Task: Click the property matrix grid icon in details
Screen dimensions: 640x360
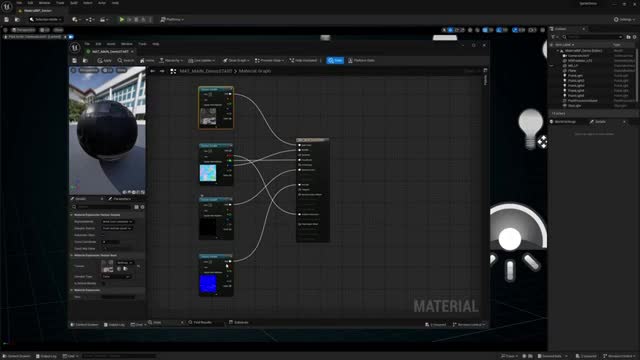Action: [x=136, y=207]
